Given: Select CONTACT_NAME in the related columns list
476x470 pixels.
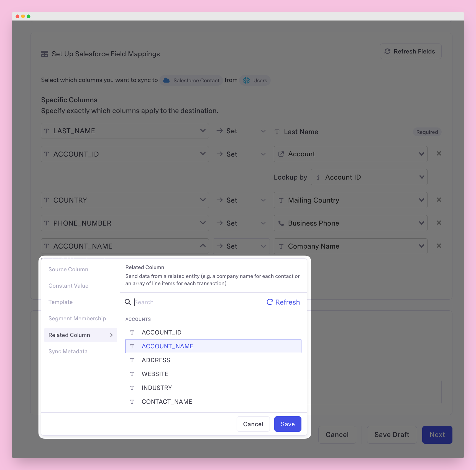Looking at the screenshot, I should [167, 401].
